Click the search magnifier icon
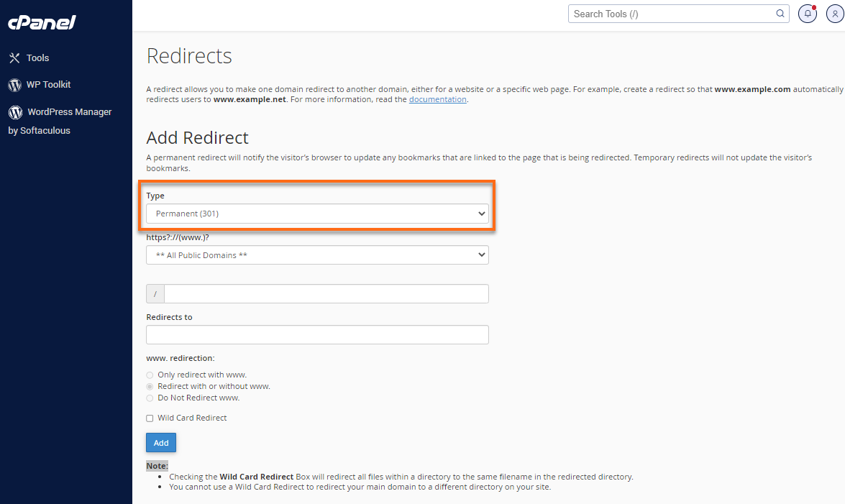Screen dimensions: 845x504 pyautogui.click(x=780, y=13)
